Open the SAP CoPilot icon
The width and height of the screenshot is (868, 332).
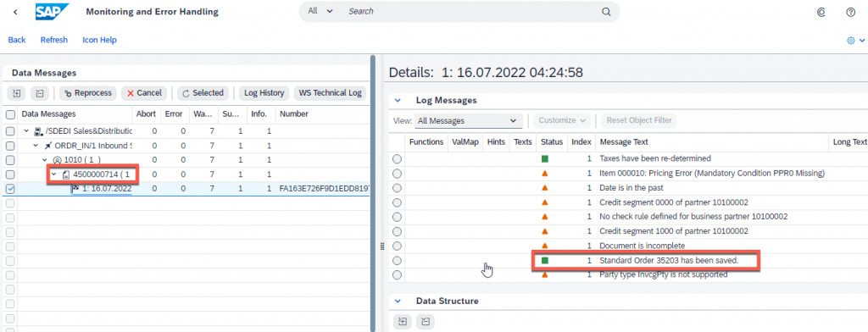(x=821, y=12)
